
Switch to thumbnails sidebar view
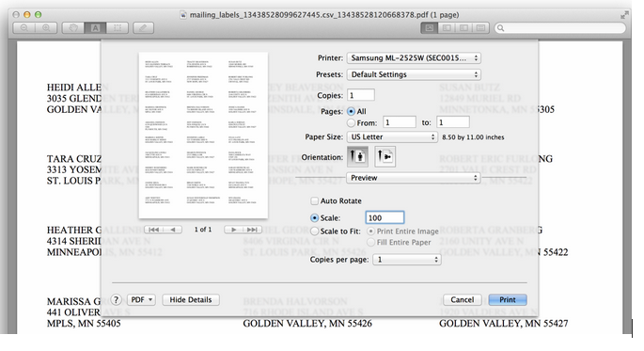point(447,28)
